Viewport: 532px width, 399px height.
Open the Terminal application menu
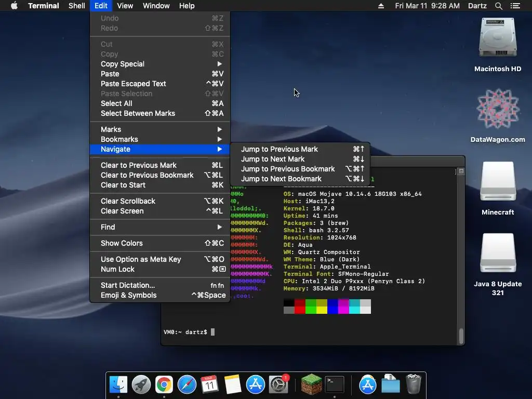[x=44, y=6]
